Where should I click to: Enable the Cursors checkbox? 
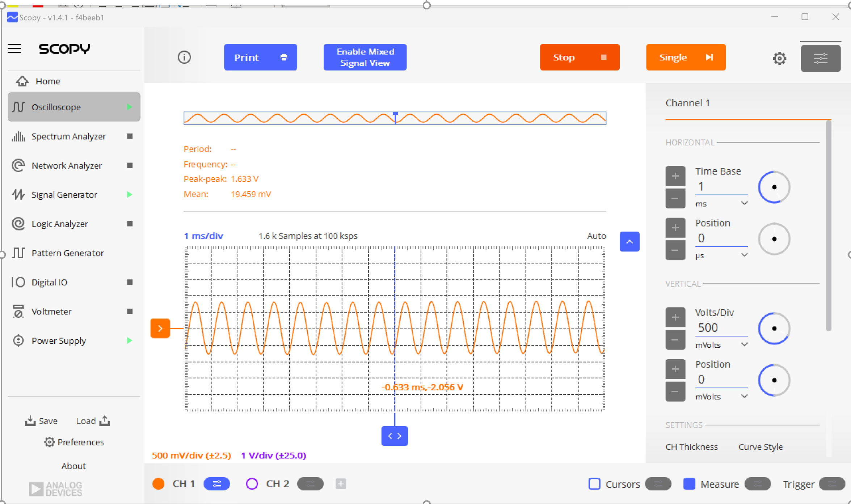(594, 484)
